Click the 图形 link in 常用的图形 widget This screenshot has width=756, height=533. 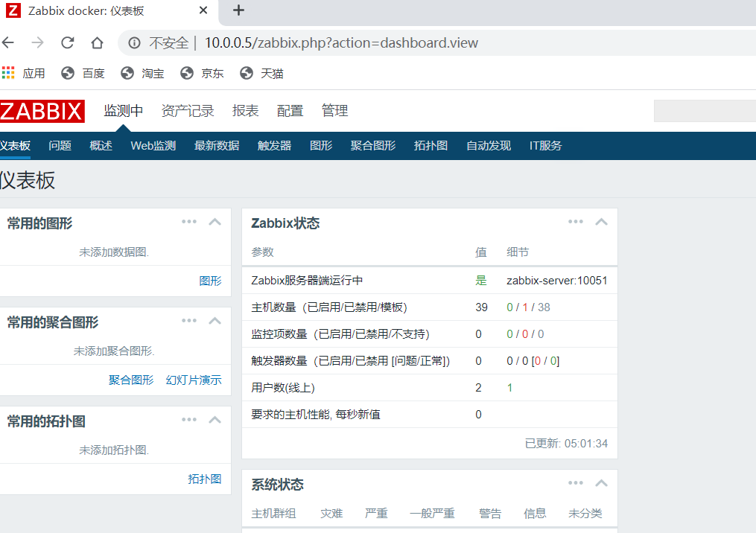(211, 281)
